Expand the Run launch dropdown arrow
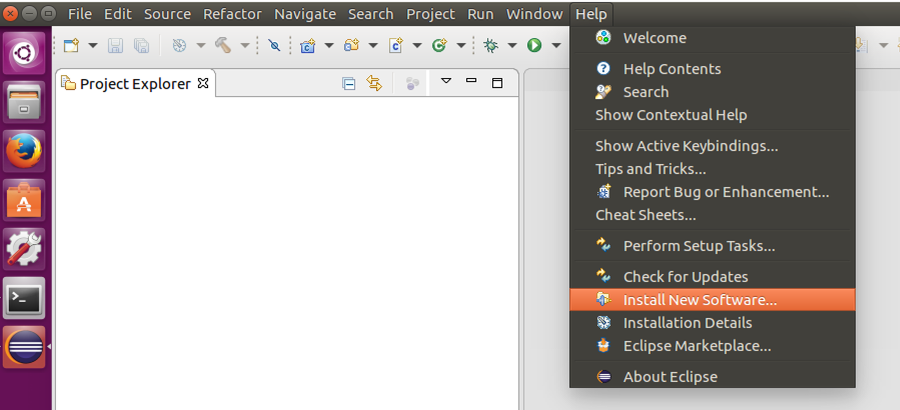 pos(556,45)
